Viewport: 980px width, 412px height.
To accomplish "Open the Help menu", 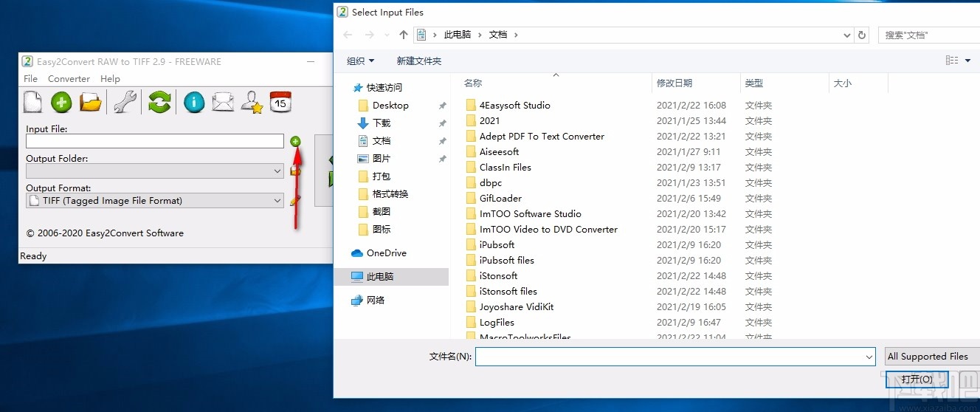I will [x=110, y=78].
